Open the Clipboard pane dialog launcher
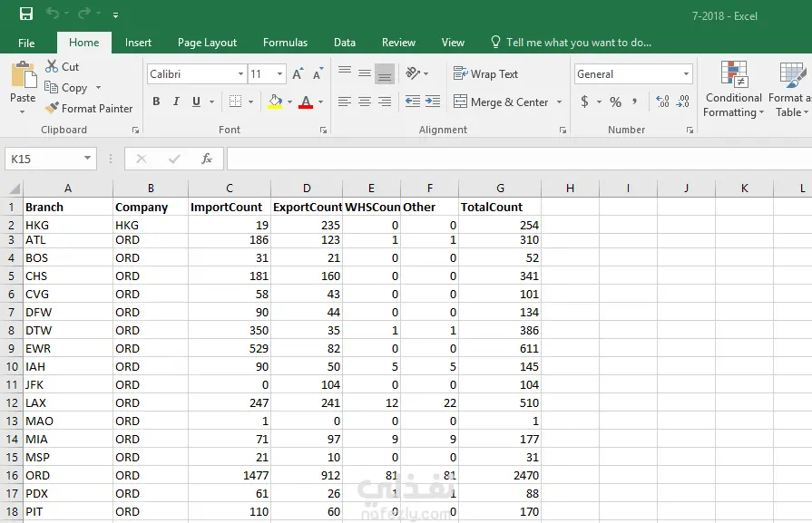This screenshot has width=812, height=523. pyautogui.click(x=136, y=131)
